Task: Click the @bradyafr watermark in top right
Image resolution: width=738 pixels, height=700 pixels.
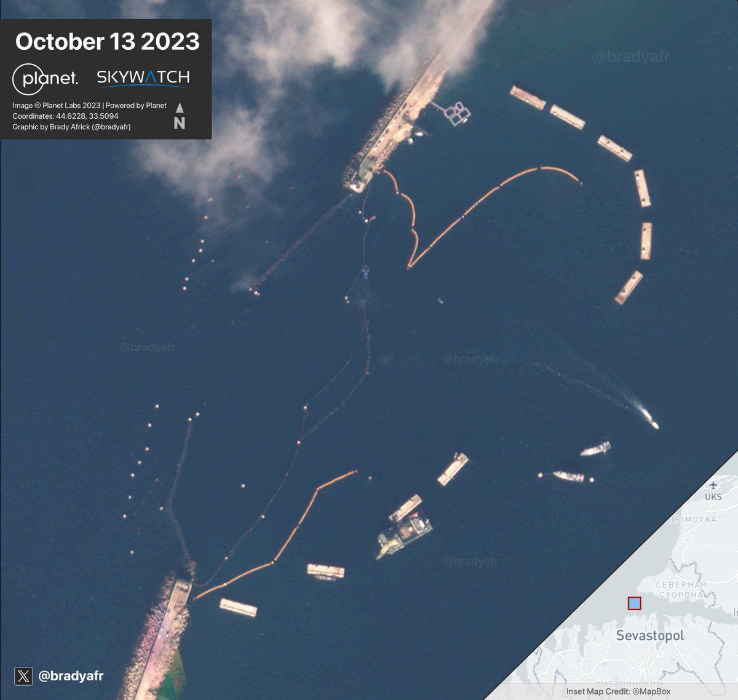Action: coord(630,57)
